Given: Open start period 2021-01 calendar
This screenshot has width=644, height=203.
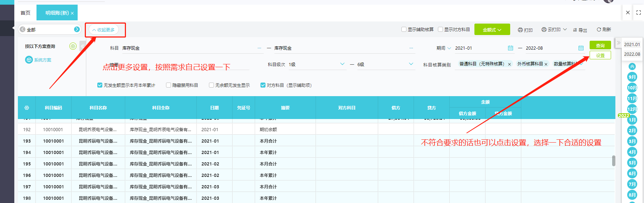Looking at the screenshot, I should point(511,48).
